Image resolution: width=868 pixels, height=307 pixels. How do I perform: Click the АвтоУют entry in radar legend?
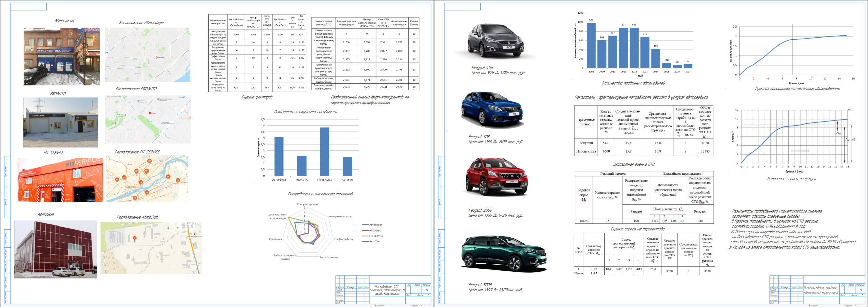pos(371,241)
